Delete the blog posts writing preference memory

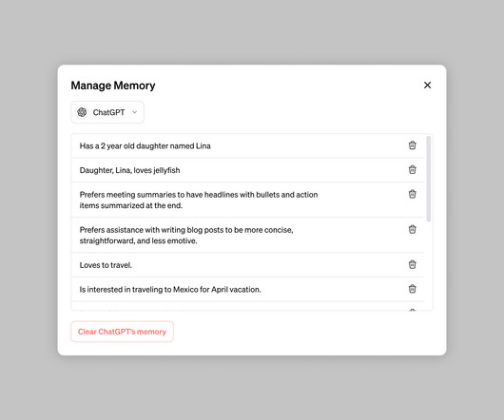[412, 229]
